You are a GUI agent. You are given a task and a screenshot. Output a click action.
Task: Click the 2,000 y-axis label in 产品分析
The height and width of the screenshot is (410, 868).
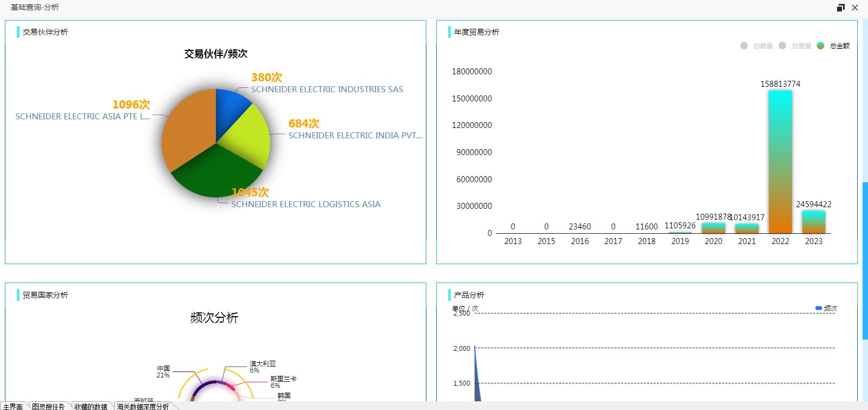tap(462, 348)
